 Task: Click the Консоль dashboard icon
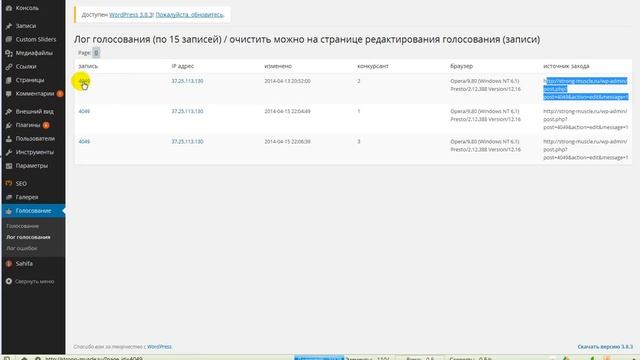click(9, 8)
